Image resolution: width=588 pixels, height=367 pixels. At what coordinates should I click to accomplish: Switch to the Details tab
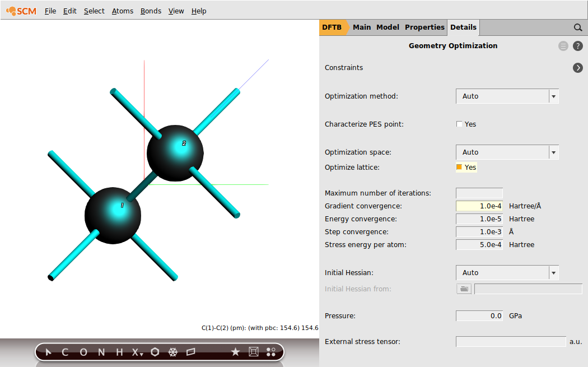(x=464, y=27)
